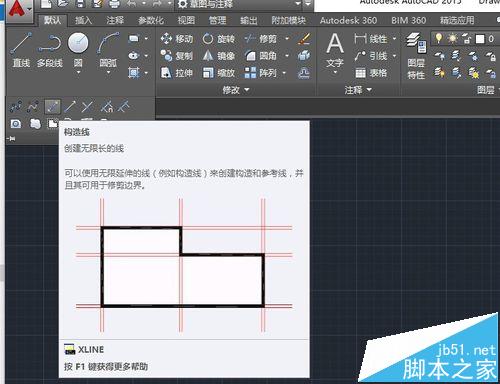The image size is (500, 384).
Task: Toggle layer freeze sun icon
Action: [452, 39]
